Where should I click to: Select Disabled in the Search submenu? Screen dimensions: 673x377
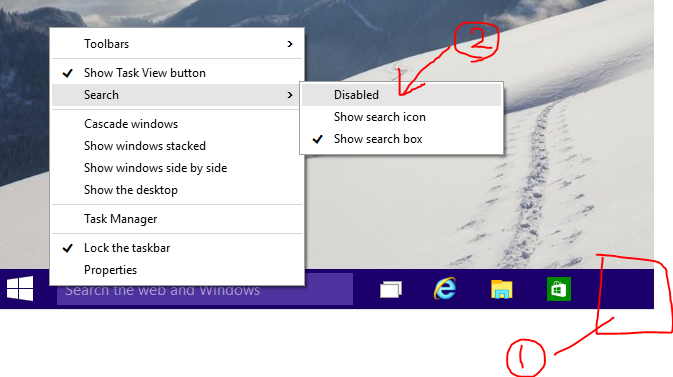[x=401, y=95]
